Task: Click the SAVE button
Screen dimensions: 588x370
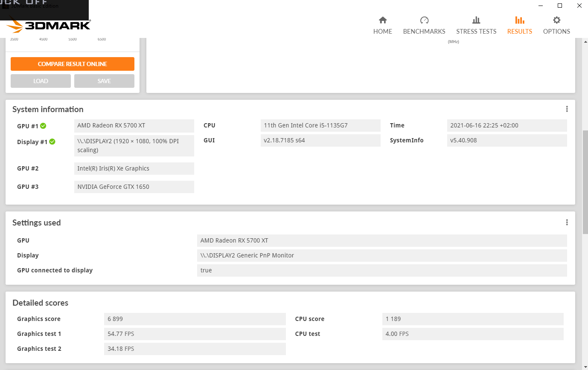Action: pyautogui.click(x=104, y=81)
